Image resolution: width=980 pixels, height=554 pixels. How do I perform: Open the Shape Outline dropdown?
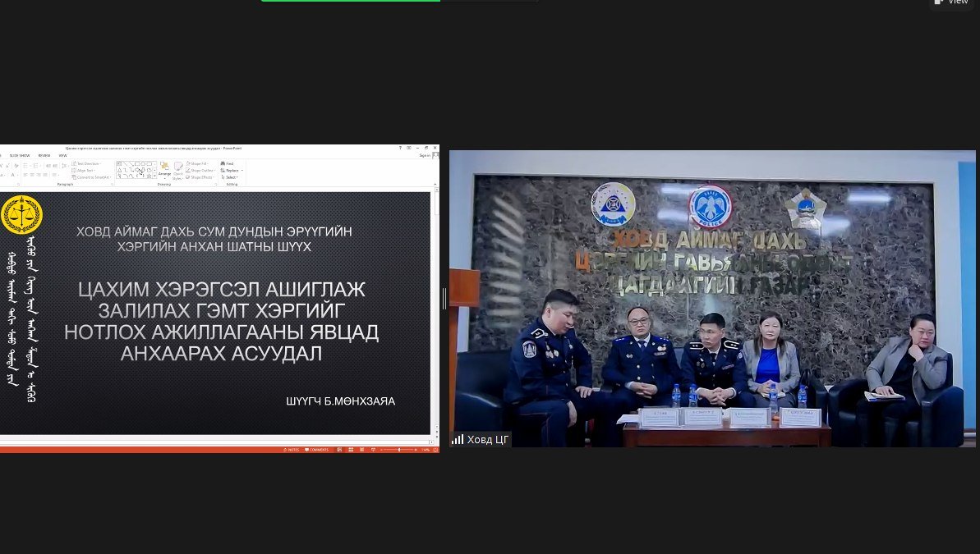[203, 170]
